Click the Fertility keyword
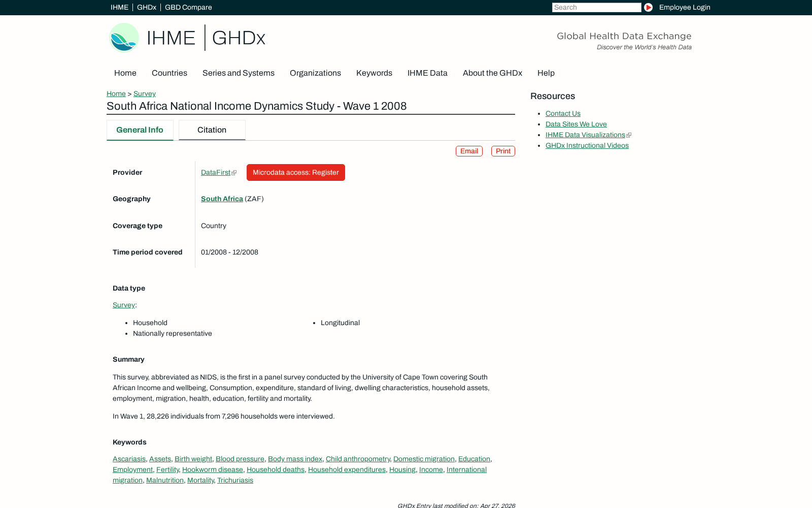The width and height of the screenshot is (812, 508). pyautogui.click(x=167, y=470)
